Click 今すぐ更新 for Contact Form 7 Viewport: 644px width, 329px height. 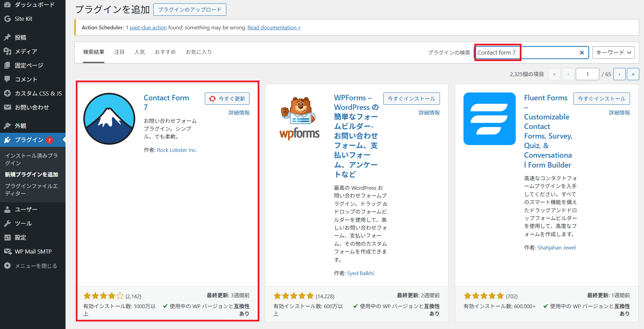point(227,99)
